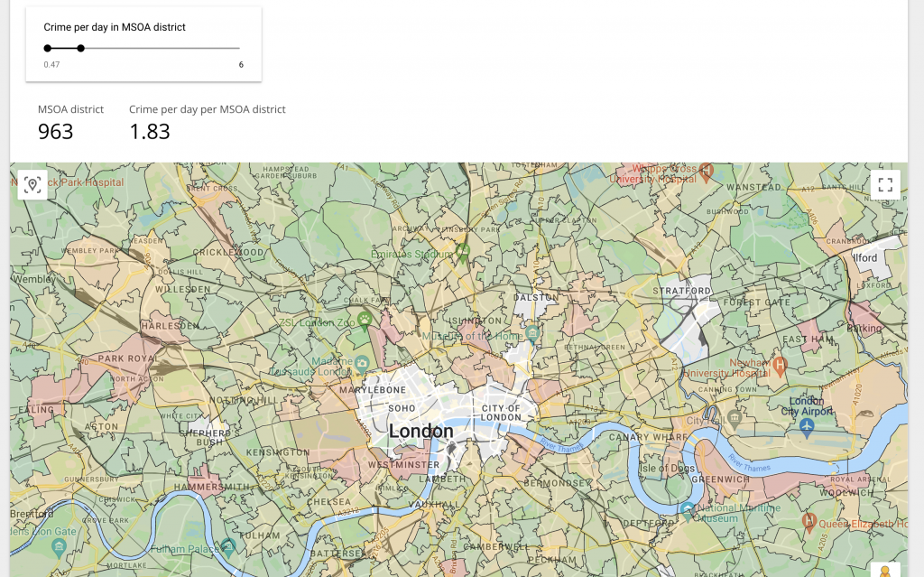The image size is (924, 577).
Task: Click the CANARY WHARF map label
Action: pos(648,437)
